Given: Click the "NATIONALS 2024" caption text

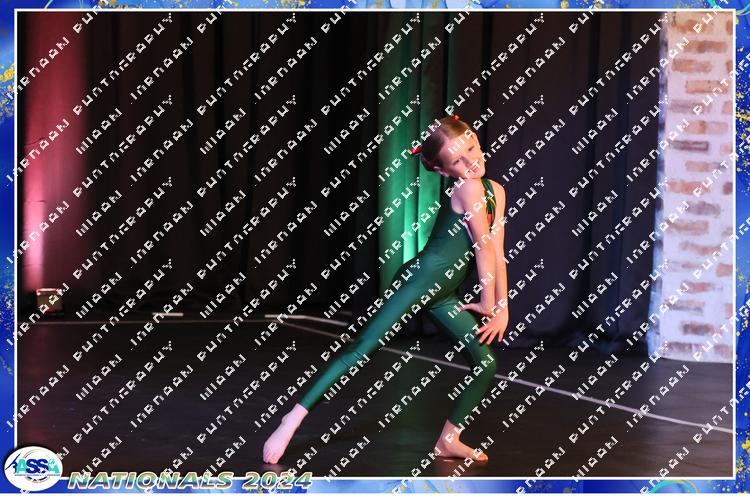Looking at the screenshot, I should click(190, 480).
